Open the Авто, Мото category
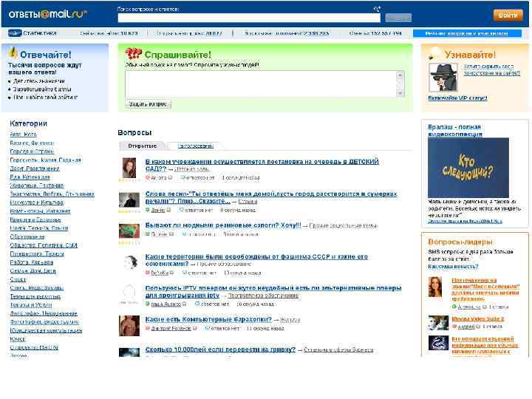Screen dimensions: 532x399 [23, 134]
